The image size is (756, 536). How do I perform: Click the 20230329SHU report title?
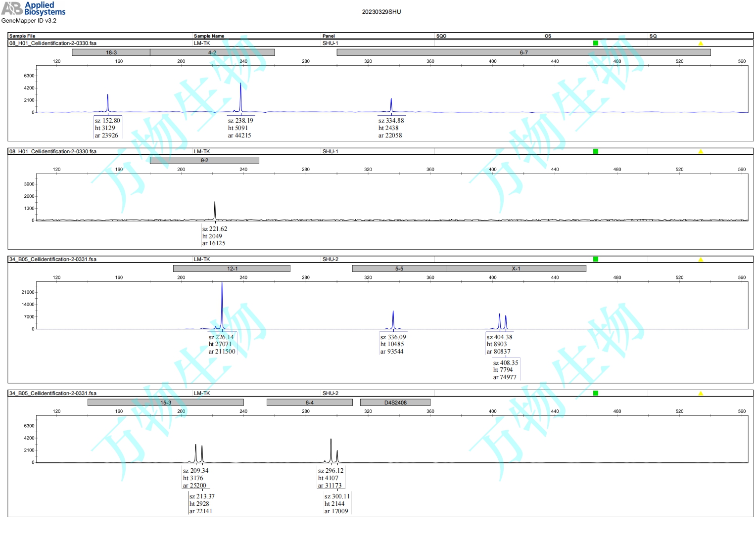coord(381,12)
